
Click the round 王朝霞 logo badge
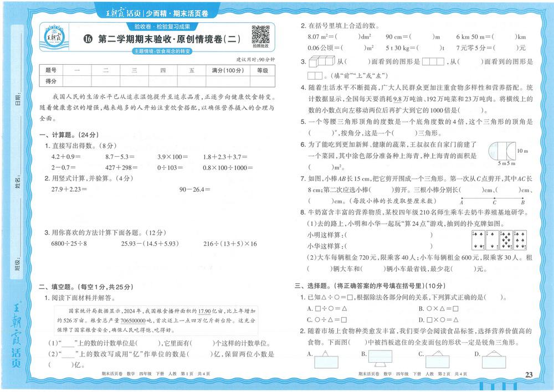54,37
